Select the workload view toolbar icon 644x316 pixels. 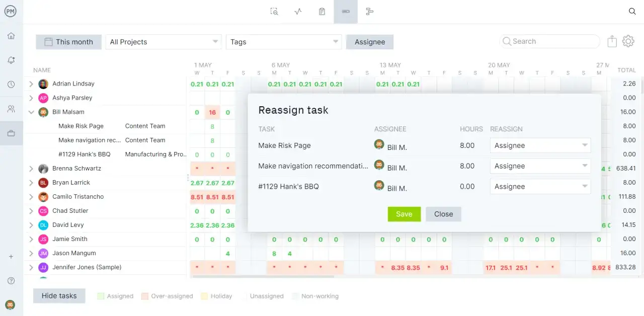pos(346,12)
